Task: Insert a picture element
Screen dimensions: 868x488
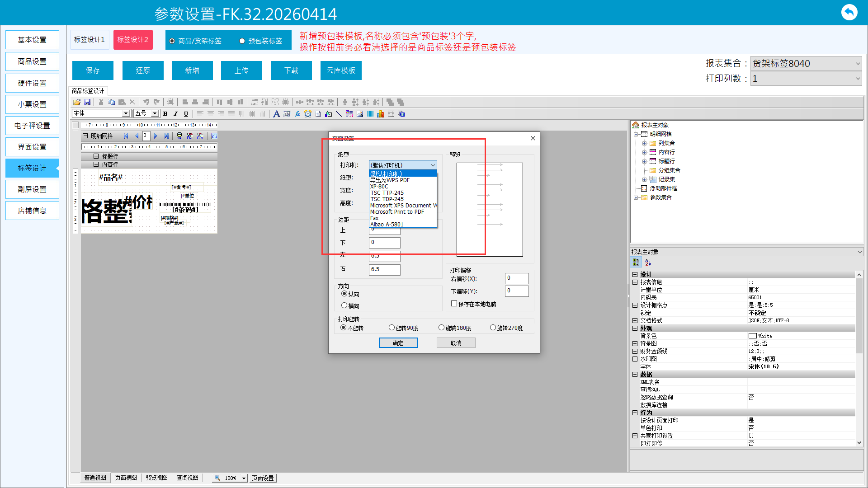Action: 360,114
